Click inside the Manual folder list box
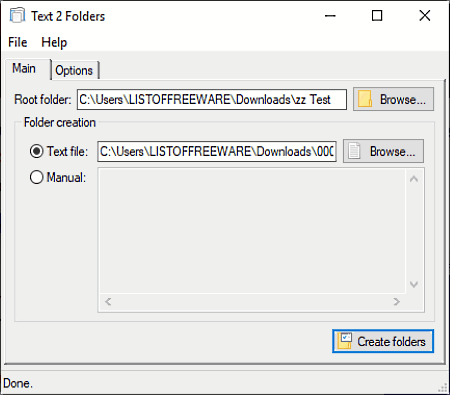The width and height of the screenshot is (450, 395). [252, 231]
